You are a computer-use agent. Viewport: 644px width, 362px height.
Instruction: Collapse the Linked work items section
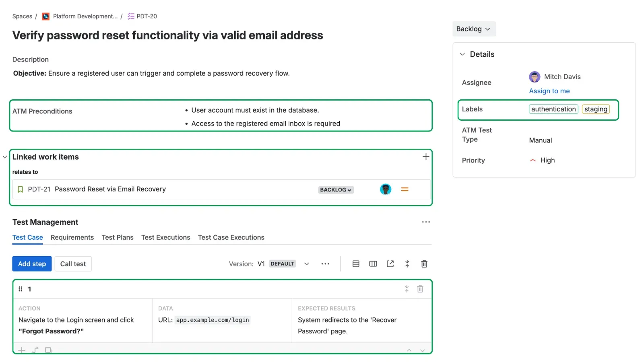[5, 157]
